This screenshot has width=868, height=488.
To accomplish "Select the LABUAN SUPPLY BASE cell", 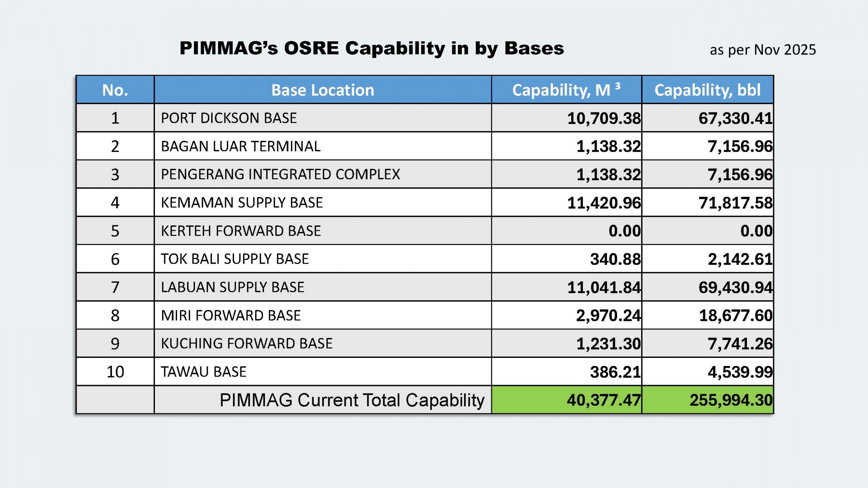I will [x=233, y=287].
